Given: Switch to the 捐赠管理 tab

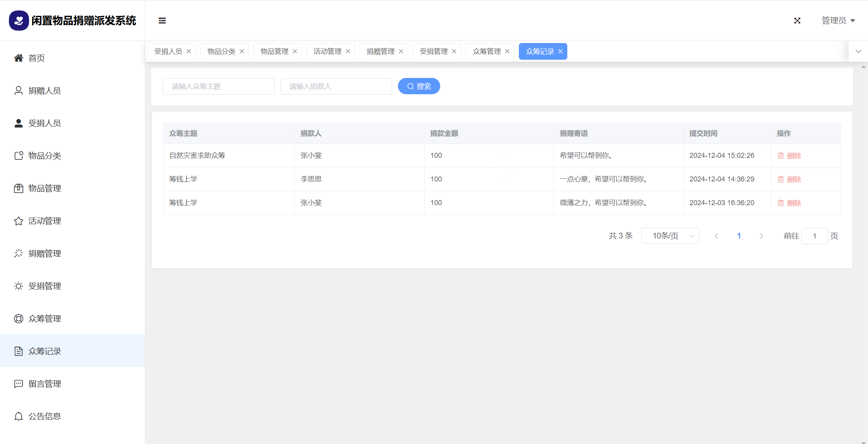Looking at the screenshot, I should coord(380,52).
